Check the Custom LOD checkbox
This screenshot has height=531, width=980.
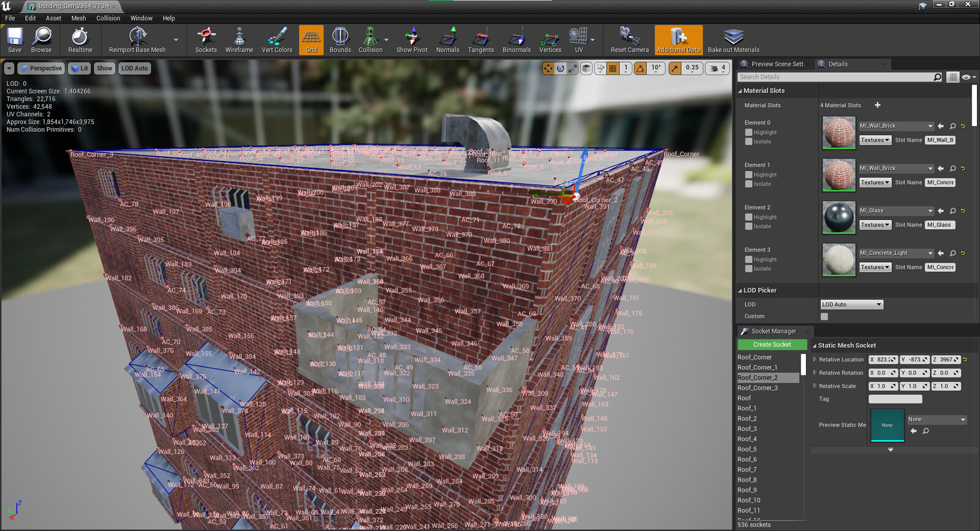(x=824, y=317)
